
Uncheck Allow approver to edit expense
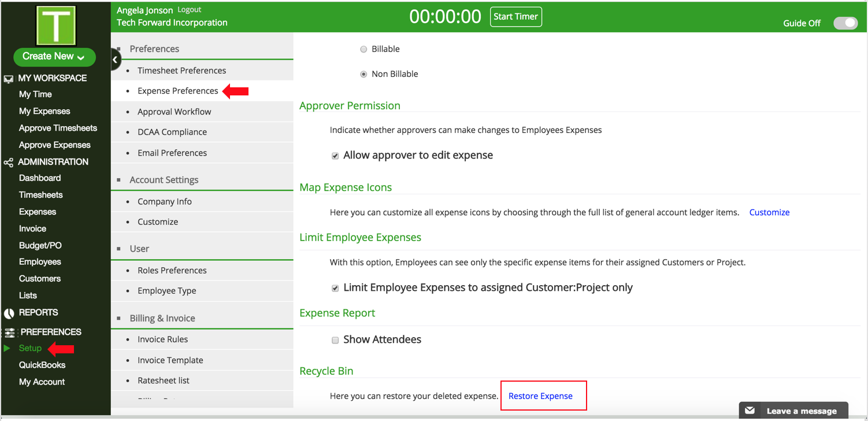tap(335, 156)
